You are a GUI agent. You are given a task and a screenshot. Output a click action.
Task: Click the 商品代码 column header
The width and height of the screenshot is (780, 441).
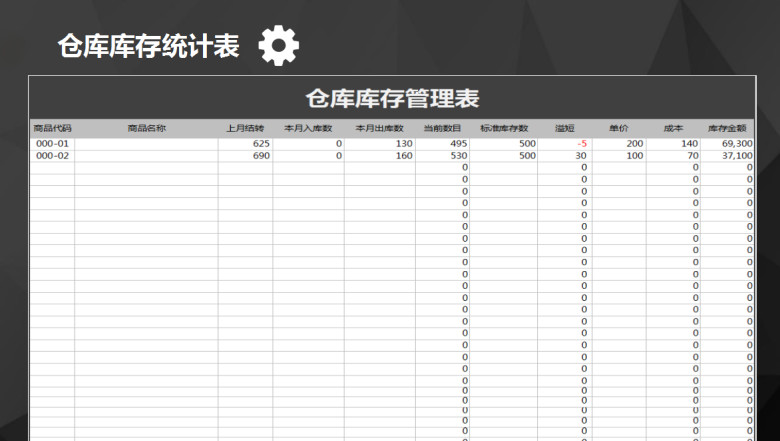pos(52,128)
